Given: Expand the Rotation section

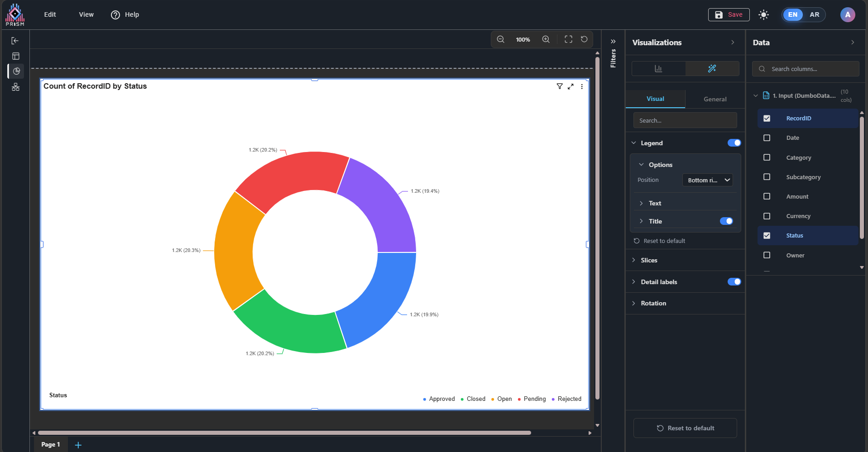Looking at the screenshot, I should pyautogui.click(x=653, y=303).
